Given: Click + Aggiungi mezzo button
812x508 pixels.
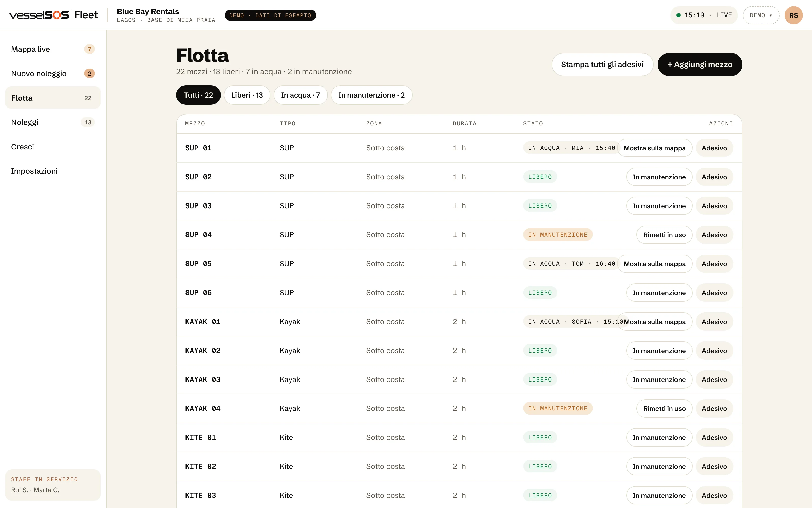Looking at the screenshot, I should (x=700, y=65).
